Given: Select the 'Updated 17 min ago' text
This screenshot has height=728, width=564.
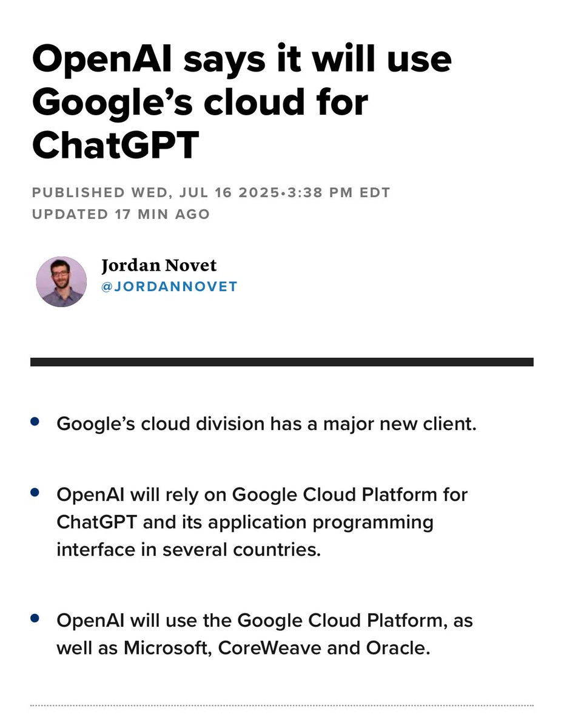Looking at the screenshot, I should (x=121, y=214).
